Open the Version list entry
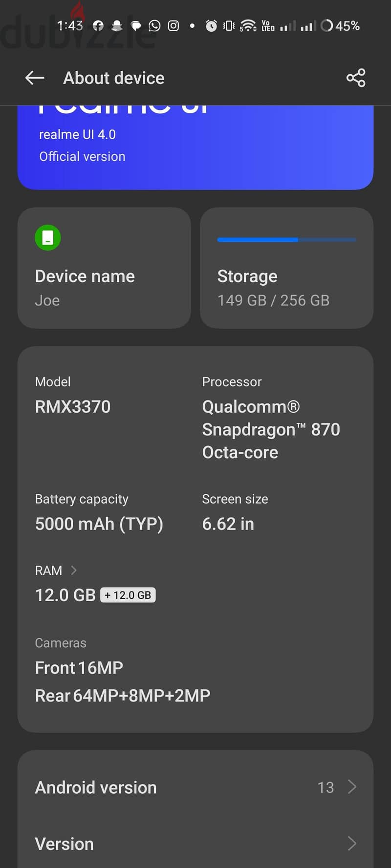 195,843
